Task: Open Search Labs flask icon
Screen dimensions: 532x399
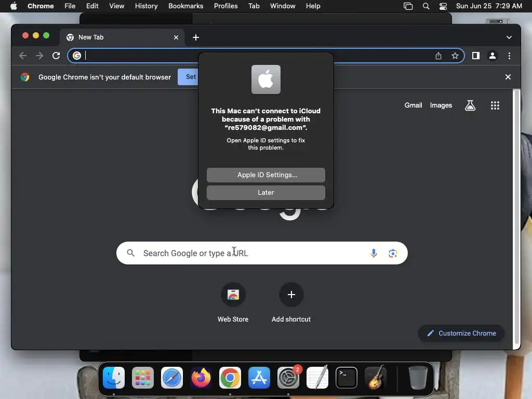Action: [x=470, y=105]
